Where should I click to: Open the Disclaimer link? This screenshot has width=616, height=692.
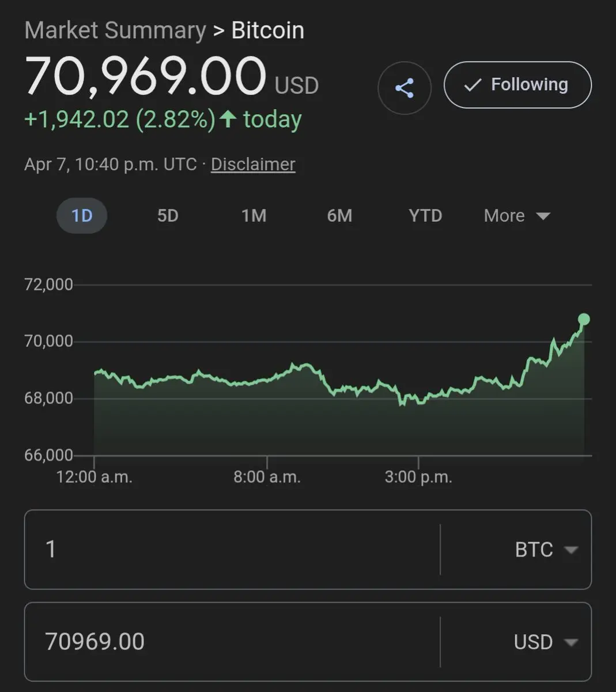point(253,164)
